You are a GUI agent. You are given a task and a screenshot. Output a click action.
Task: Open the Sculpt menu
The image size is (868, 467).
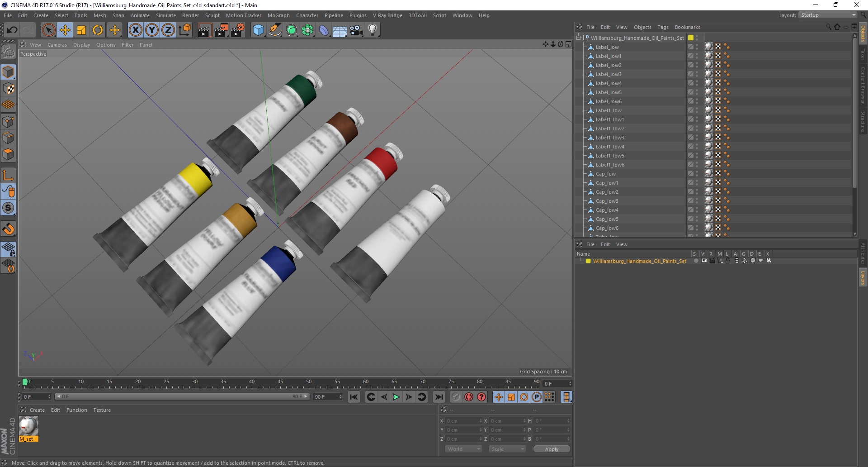(x=212, y=15)
